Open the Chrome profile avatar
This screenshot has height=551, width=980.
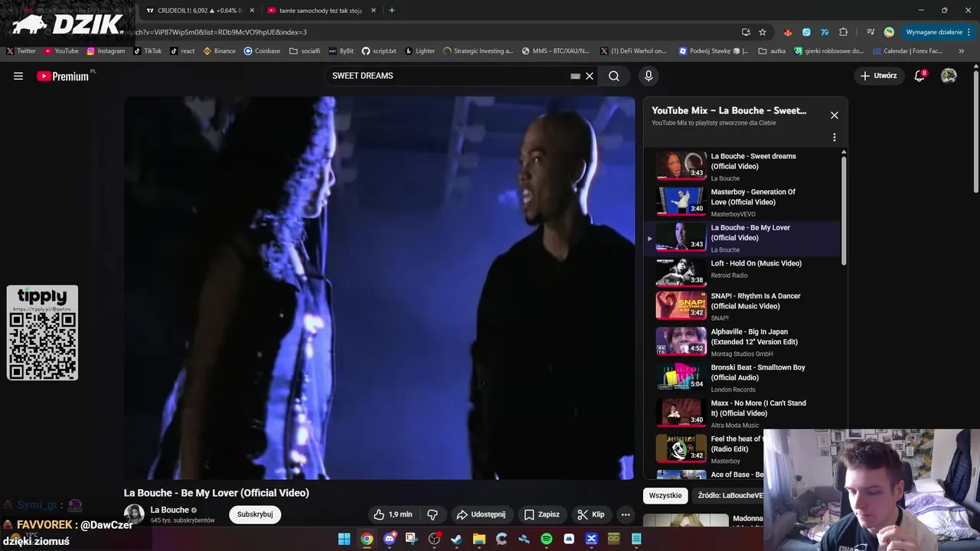889,32
